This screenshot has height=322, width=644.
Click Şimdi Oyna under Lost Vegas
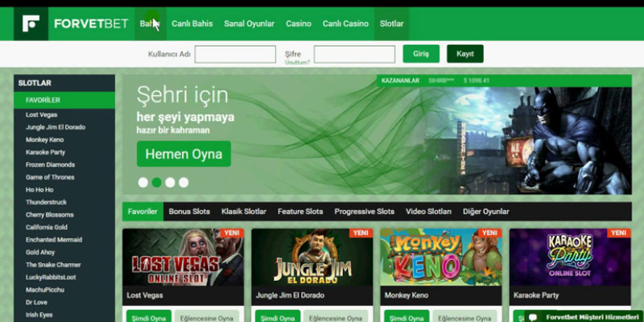(149, 316)
